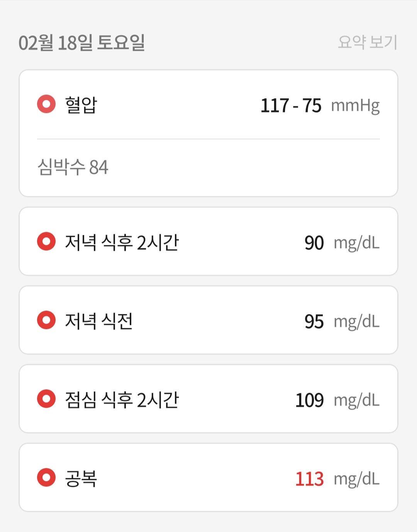Click the red circle icon next to 혈압
The width and height of the screenshot is (417, 532).
46,104
